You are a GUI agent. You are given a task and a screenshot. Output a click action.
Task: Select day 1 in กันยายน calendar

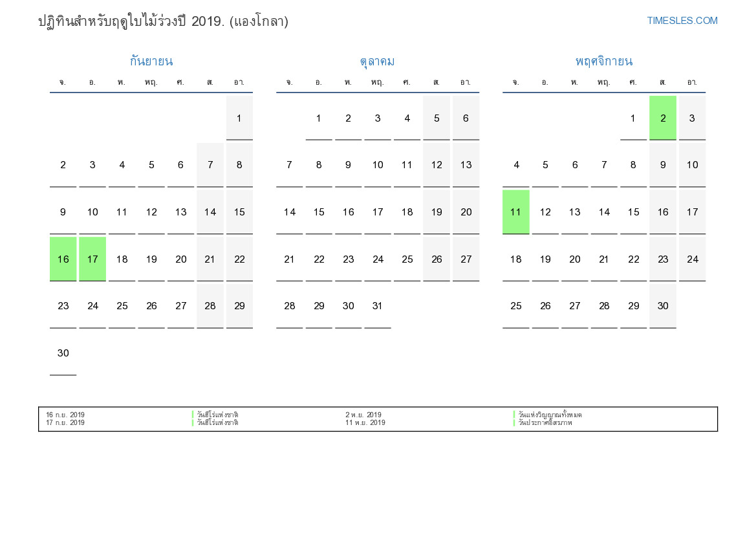[239, 118]
